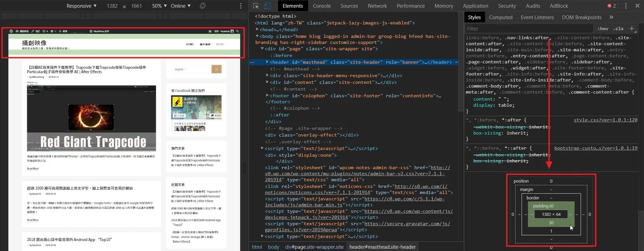Toggle the device toolbar icon
The image size is (644, 251).
pyautogui.click(x=267, y=6)
